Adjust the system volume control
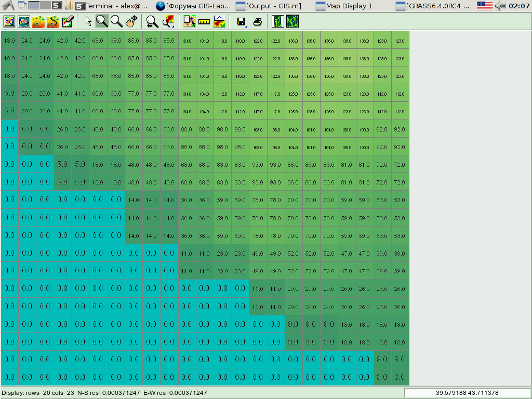The height and width of the screenshot is (399, 532). coord(498,6)
